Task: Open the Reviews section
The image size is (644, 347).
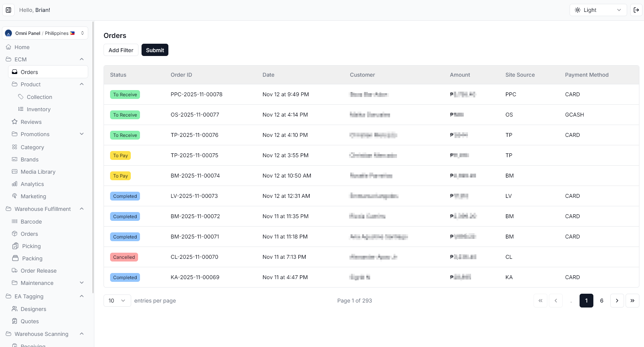Action: [x=31, y=122]
